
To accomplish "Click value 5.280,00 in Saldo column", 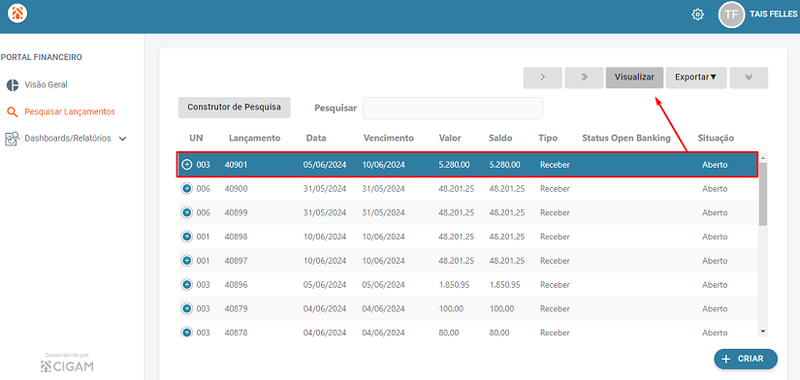I will tap(504, 165).
